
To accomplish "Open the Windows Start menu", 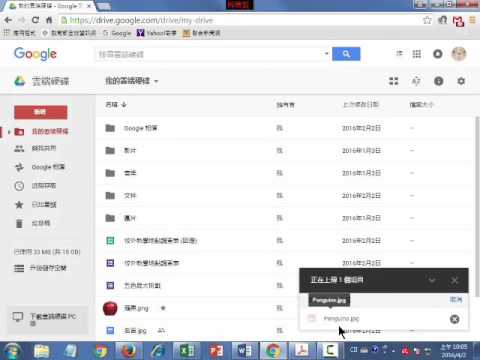I will (12, 351).
